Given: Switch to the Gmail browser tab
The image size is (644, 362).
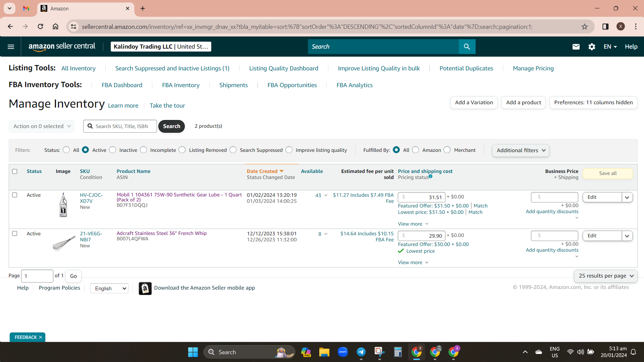Looking at the screenshot, I should click(x=26, y=8).
